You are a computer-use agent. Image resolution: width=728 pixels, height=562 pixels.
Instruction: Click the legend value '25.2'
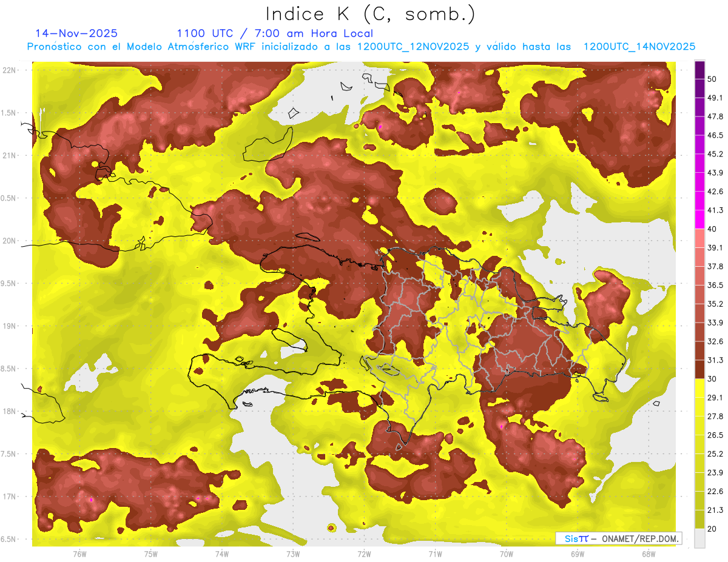click(x=715, y=454)
